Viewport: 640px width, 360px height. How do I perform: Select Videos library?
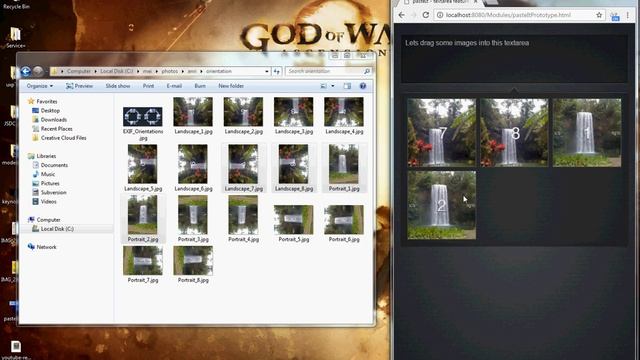[44, 202]
